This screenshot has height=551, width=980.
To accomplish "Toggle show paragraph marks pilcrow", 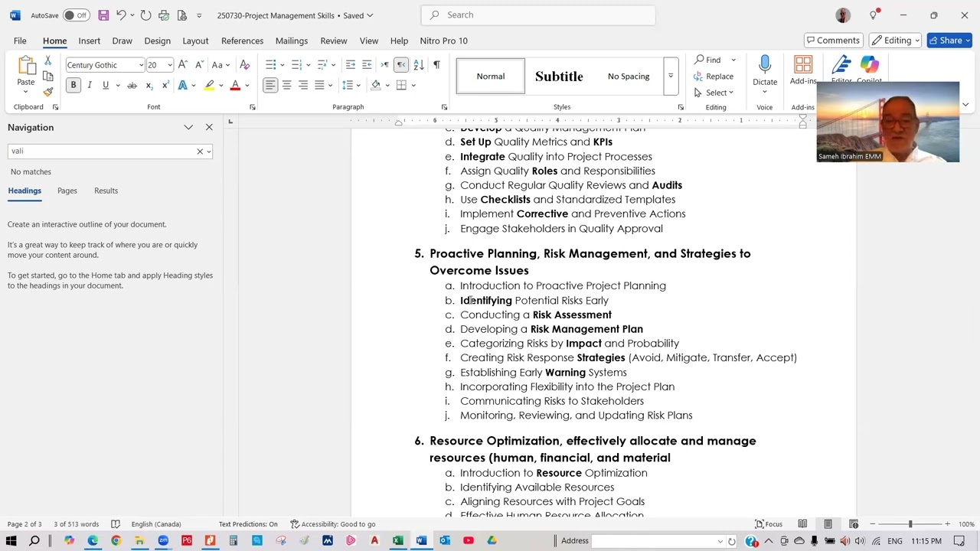I will (x=436, y=65).
